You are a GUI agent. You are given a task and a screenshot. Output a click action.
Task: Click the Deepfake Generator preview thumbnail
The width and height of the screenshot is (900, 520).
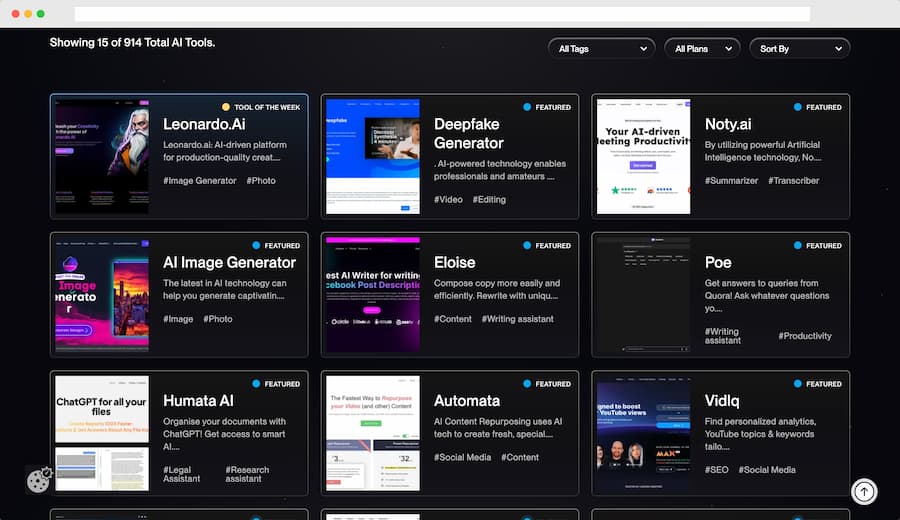click(x=373, y=156)
